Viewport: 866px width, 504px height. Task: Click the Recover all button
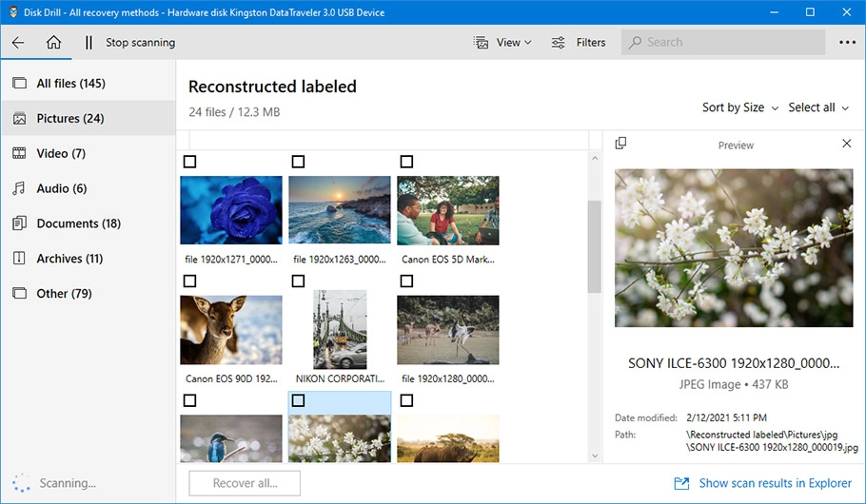click(x=245, y=483)
